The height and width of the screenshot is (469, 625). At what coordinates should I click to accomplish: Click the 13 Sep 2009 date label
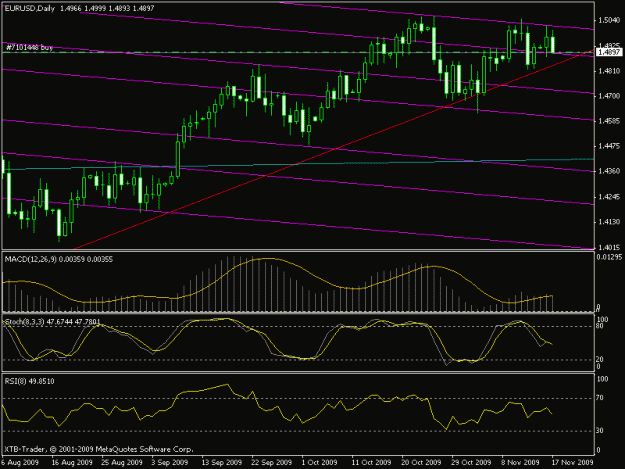point(221,462)
